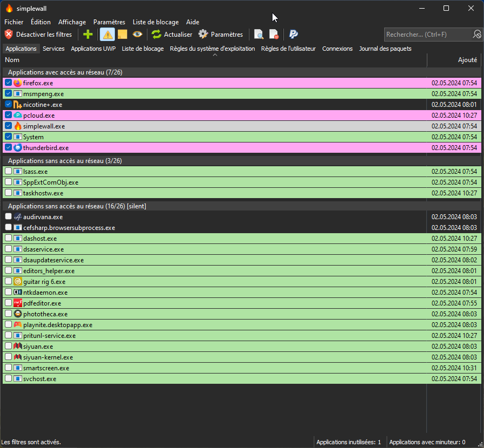Open the Édition menu
This screenshot has width=484, height=448.
pos(41,22)
